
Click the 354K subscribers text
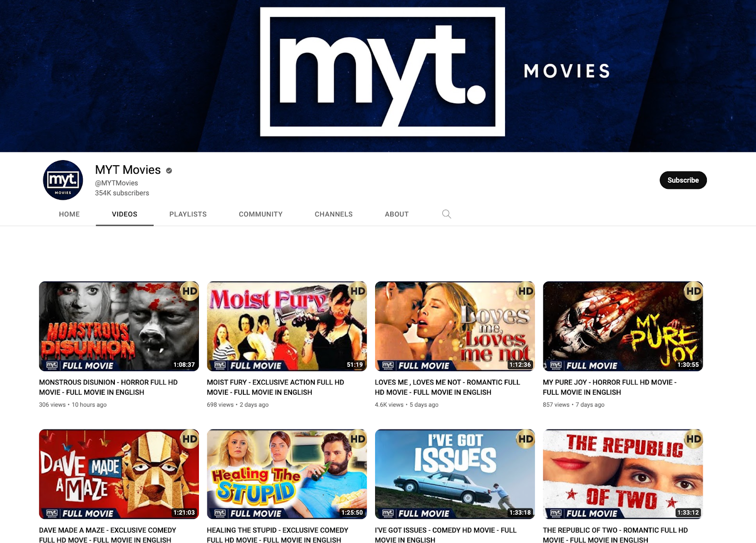pos(122,193)
